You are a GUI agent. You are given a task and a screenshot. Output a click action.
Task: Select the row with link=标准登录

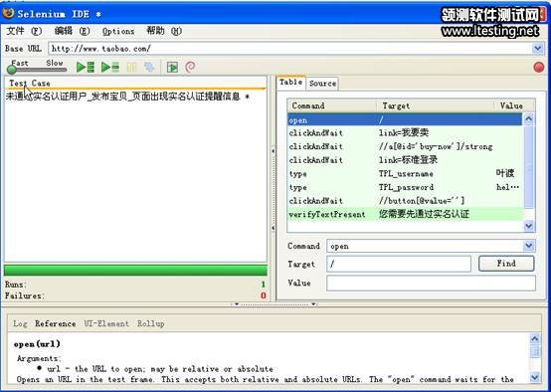point(405,160)
